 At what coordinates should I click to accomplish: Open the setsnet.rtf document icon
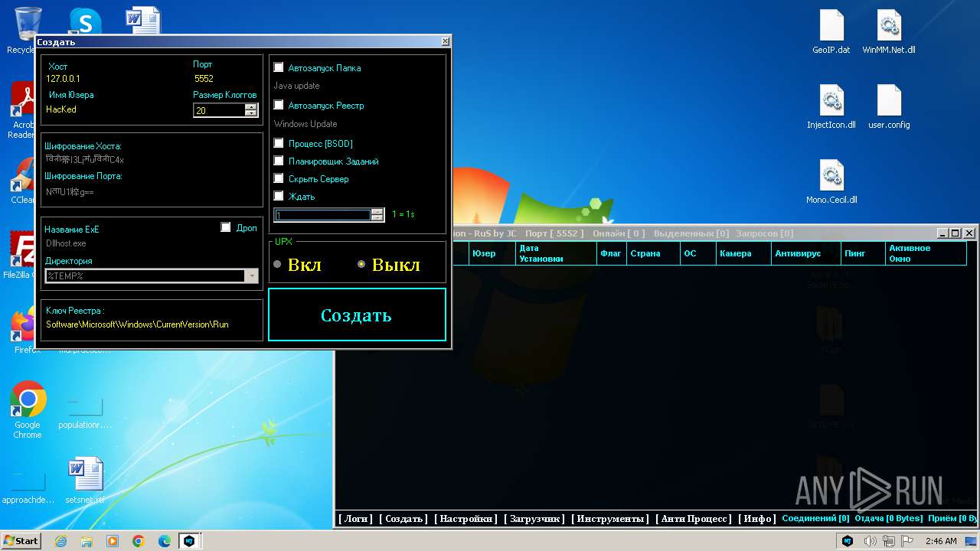coord(85,481)
